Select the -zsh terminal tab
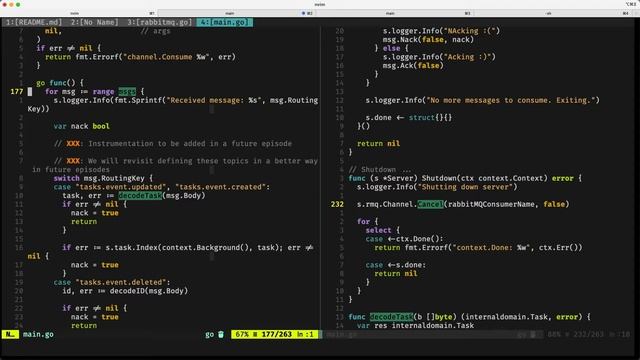The width and height of the screenshot is (640, 360). [553, 13]
